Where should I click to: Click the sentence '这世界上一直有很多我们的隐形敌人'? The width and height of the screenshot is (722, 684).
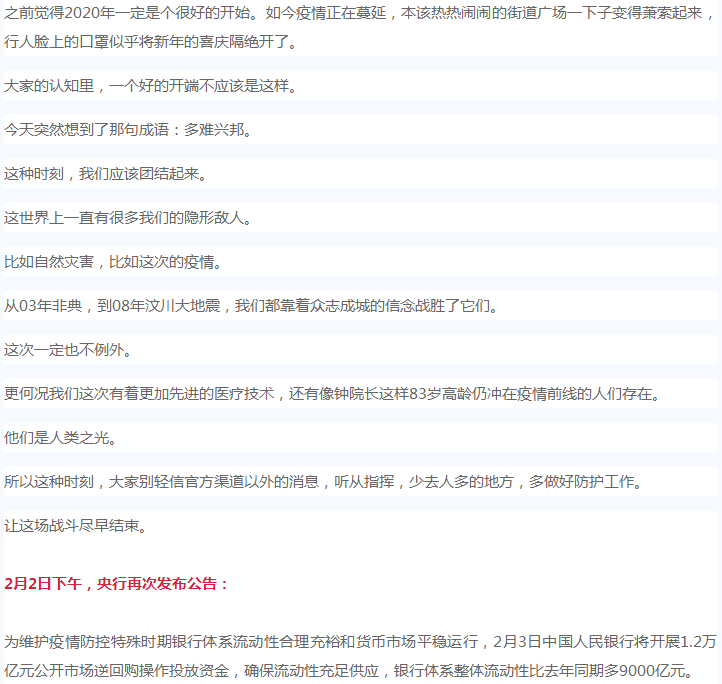[x=128, y=217]
